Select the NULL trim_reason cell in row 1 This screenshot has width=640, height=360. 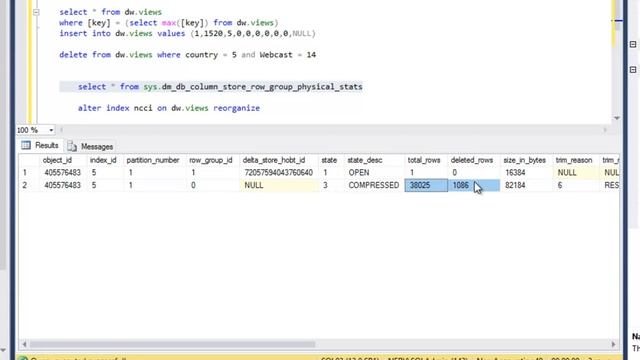[576, 173]
